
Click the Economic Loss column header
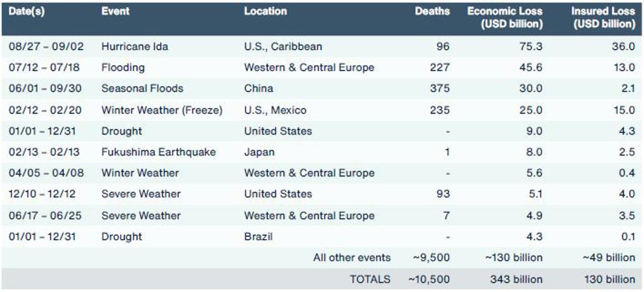coord(505,18)
